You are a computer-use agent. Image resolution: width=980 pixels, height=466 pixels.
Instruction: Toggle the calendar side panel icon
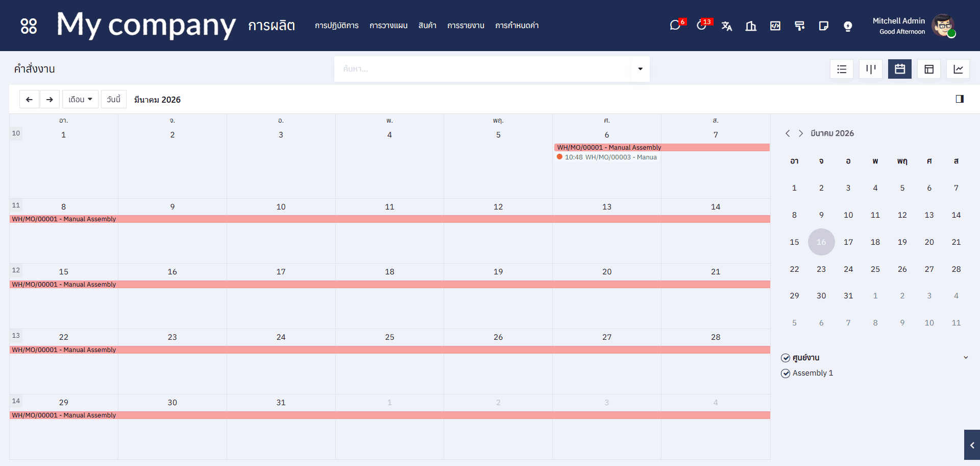960,99
